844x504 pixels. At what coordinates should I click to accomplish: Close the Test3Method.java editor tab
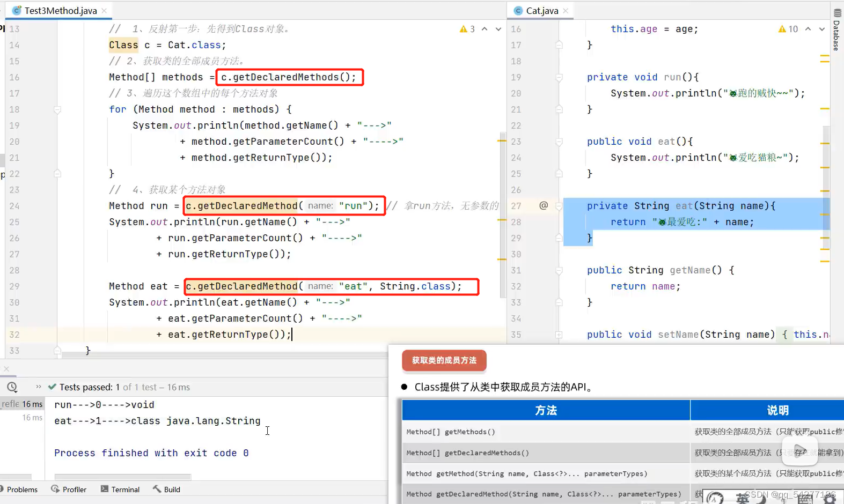[104, 11]
